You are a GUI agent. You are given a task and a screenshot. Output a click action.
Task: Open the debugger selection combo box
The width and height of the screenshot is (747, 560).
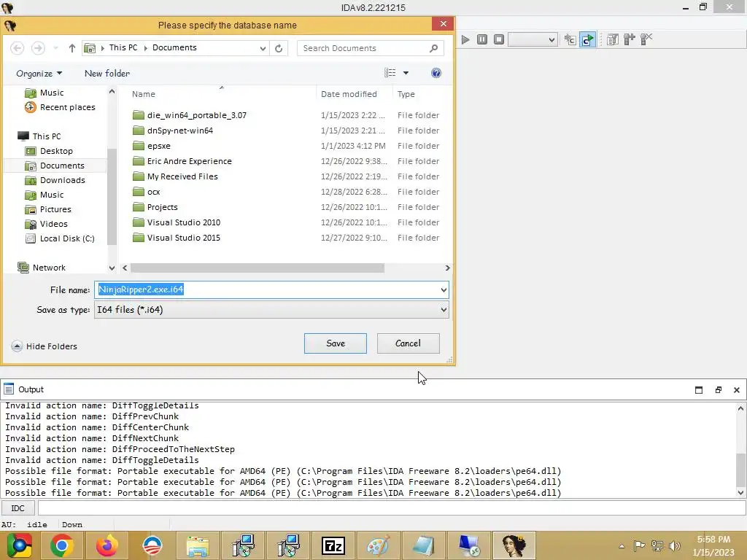pyautogui.click(x=533, y=39)
